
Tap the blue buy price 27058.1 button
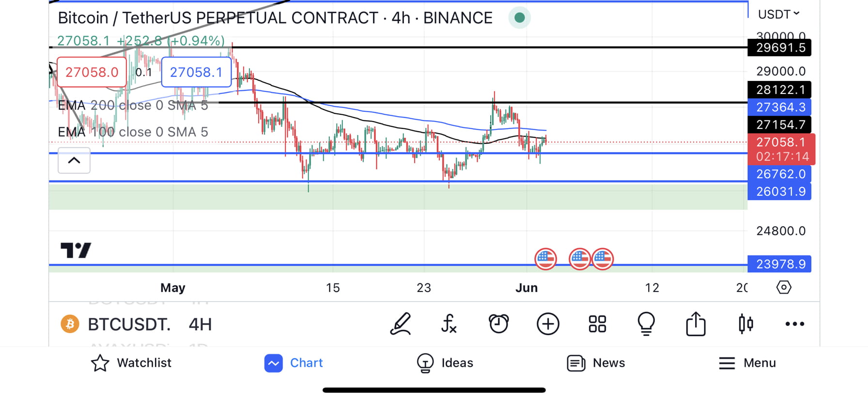[196, 72]
